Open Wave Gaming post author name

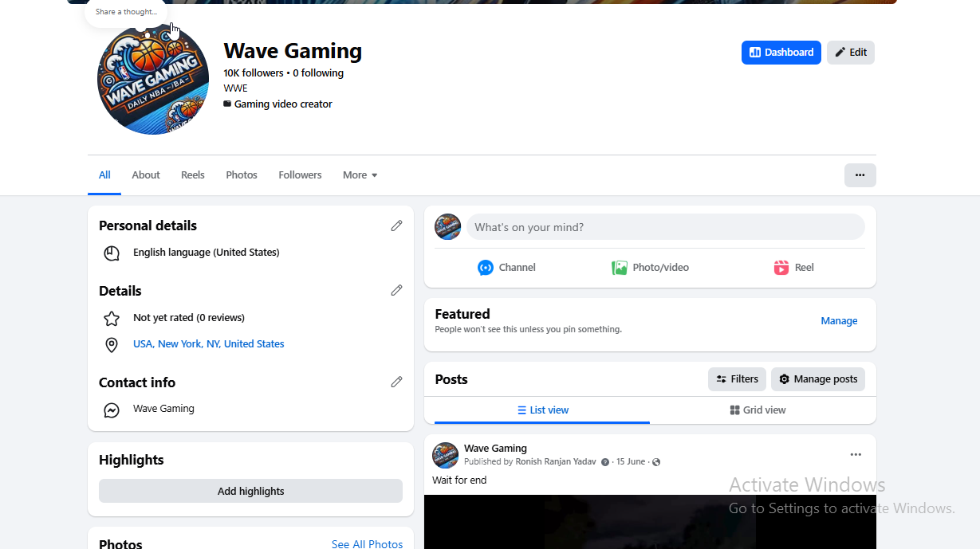[x=495, y=449]
